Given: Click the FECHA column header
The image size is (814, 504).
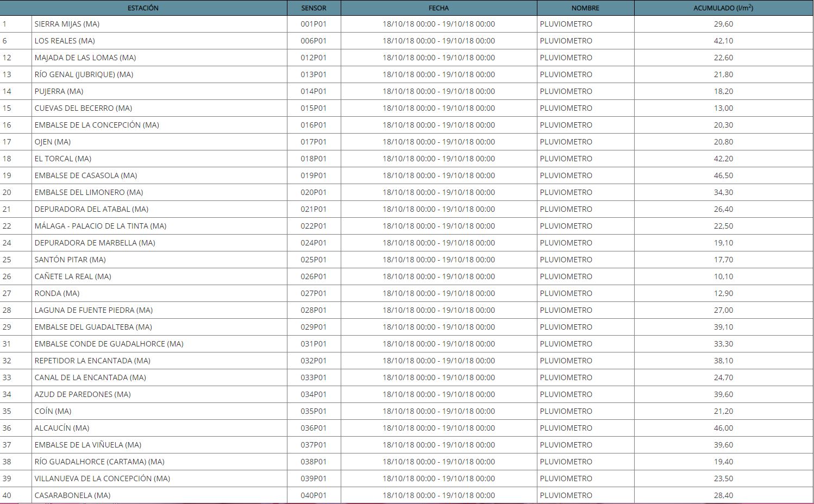Looking at the screenshot, I should pyautogui.click(x=439, y=8).
